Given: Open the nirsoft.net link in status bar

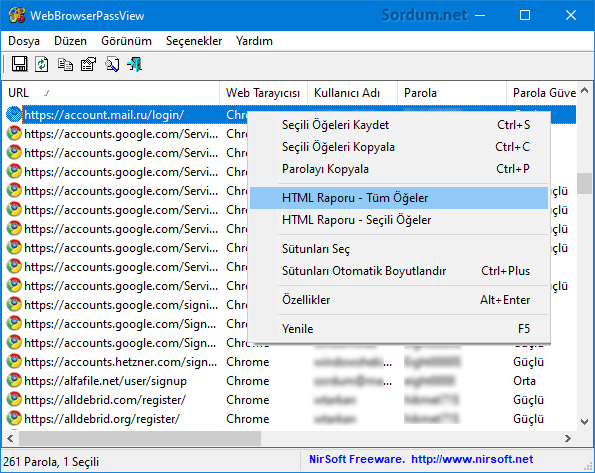Looking at the screenshot, I should (x=472, y=459).
